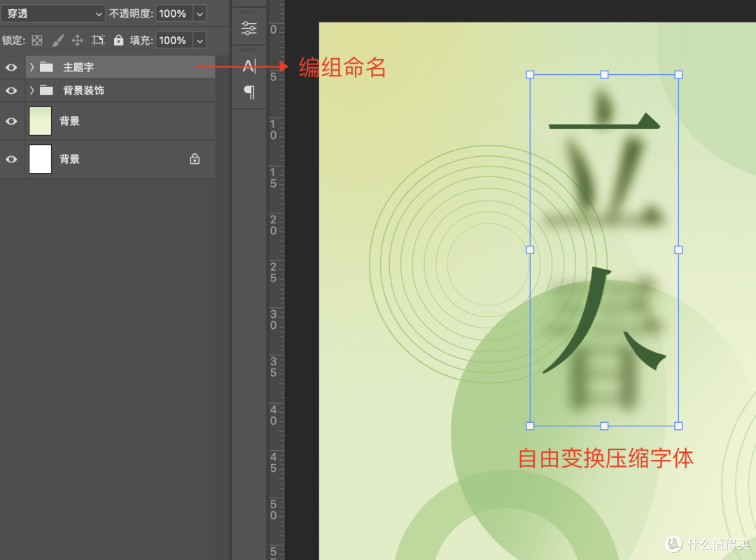The height and width of the screenshot is (560, 756).
Task: Click the middle-right transform handle
Action: click(x=678, y=250)
